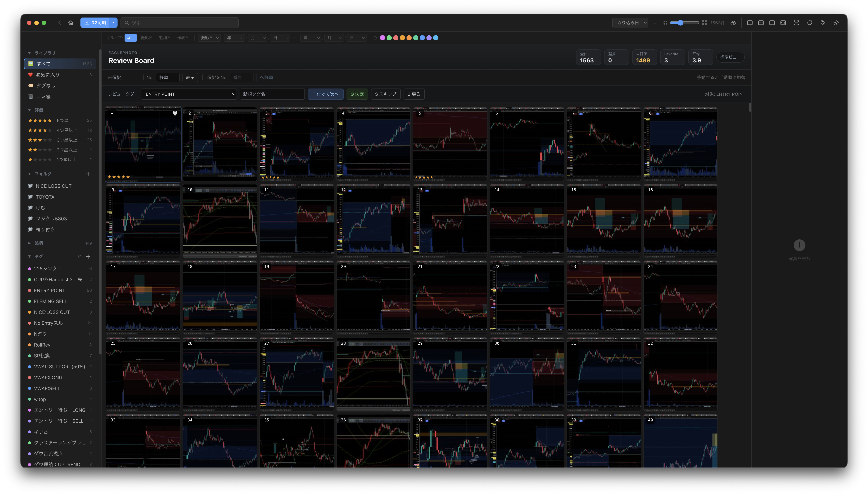The width and height of the screenshot is (868, 495).
Task: Toggle the right sidebar panel
Action: click(772, 23)
